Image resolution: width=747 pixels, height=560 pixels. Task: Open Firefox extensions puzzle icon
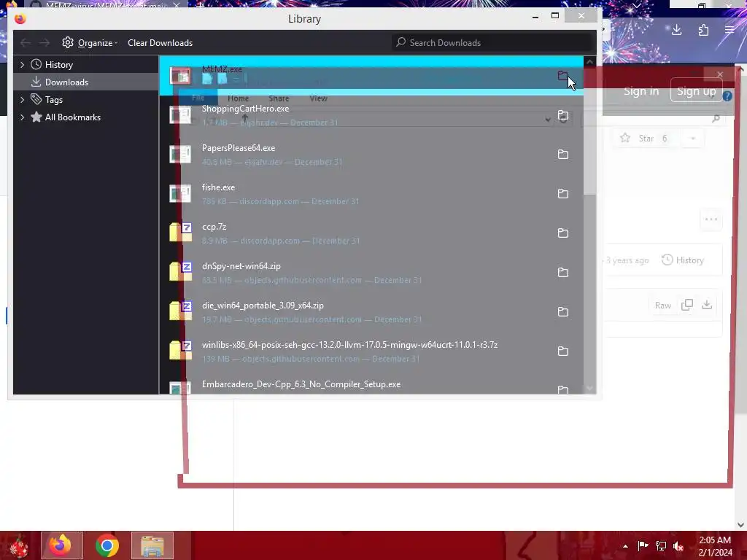(x=703, y=31)
